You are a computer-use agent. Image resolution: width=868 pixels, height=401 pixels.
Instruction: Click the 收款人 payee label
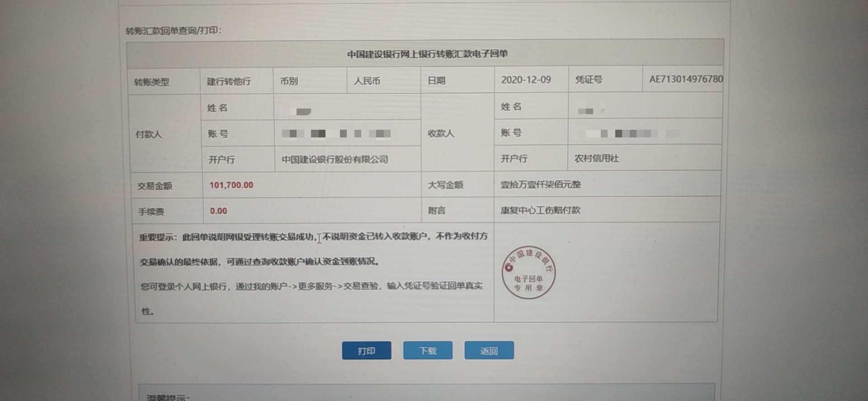click(441, 133)
